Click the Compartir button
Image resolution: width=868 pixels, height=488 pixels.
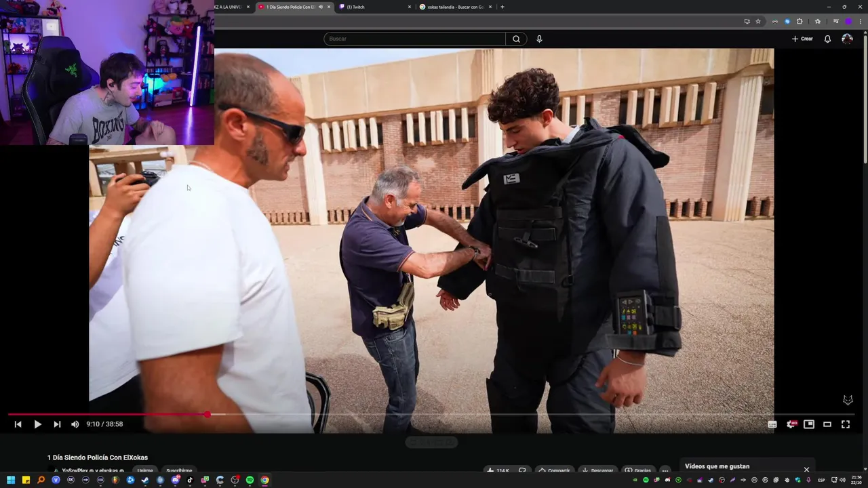tap(554, 470)
